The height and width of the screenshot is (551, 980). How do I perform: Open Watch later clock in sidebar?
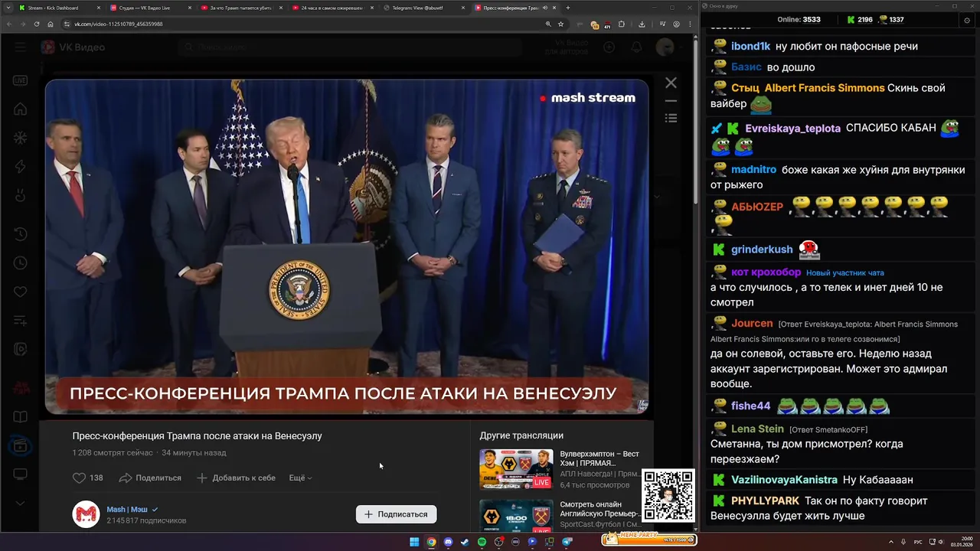pos(21,262)
